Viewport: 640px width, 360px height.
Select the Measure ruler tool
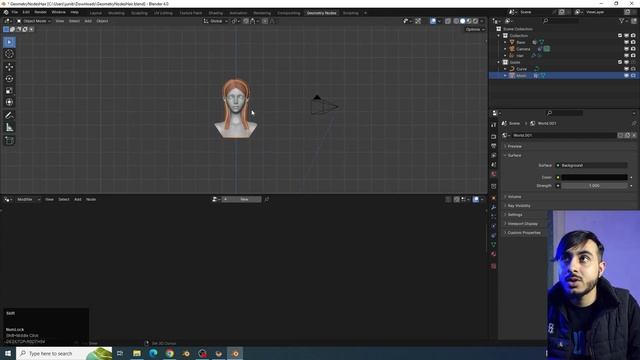[x=9, y=127]
